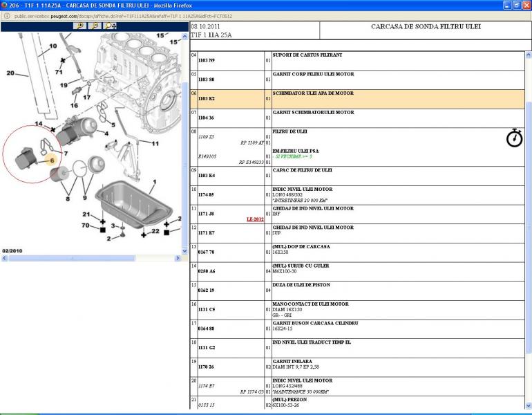The image size is (532, 415).
Task: Click the Firefox icon in title bar
Action: pos(4,5)
